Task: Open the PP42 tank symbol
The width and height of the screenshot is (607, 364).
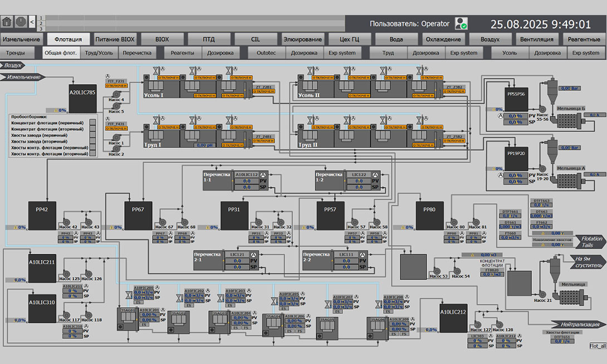Action: point(42,216)
